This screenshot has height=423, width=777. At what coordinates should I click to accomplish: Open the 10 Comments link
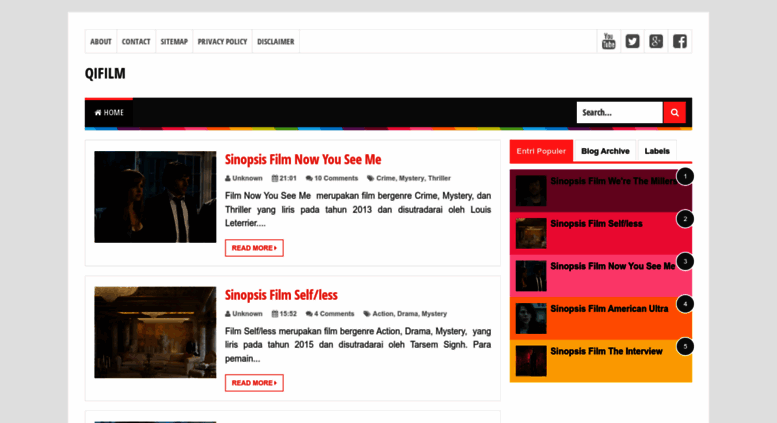tap(335, 178)
